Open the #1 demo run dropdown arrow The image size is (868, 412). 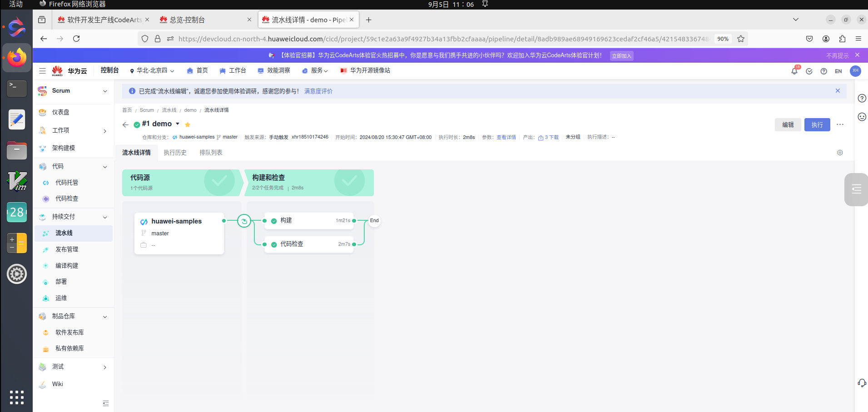coord(178,124)
